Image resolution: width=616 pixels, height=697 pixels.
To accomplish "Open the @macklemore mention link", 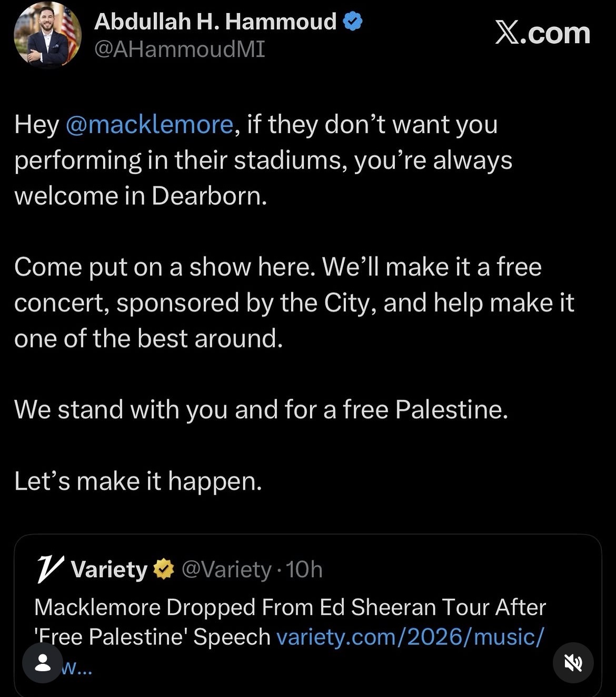I will point(150,125).
